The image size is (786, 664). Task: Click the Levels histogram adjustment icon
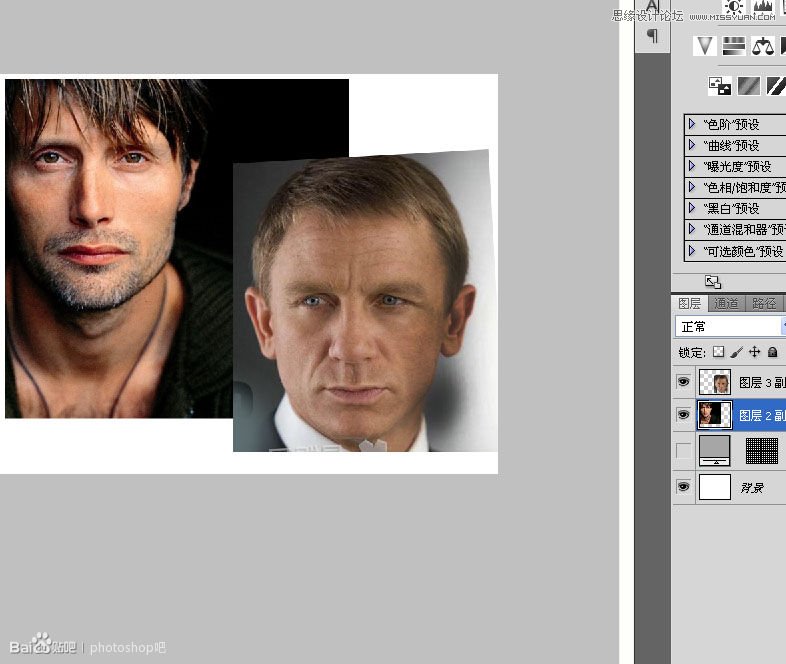(762, 6)
